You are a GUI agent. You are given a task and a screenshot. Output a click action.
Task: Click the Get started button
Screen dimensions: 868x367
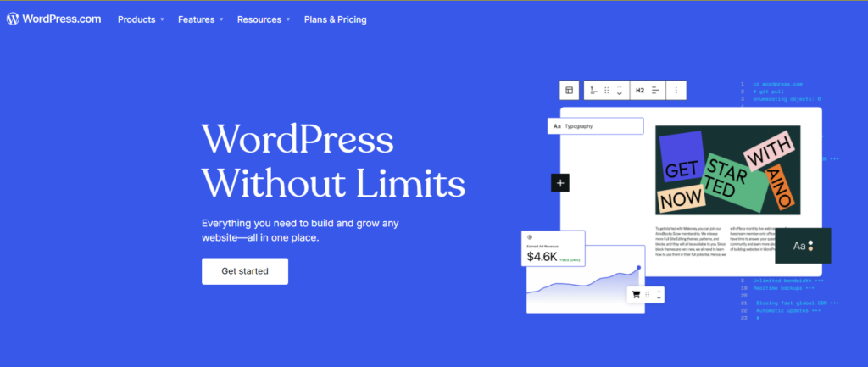245,271
